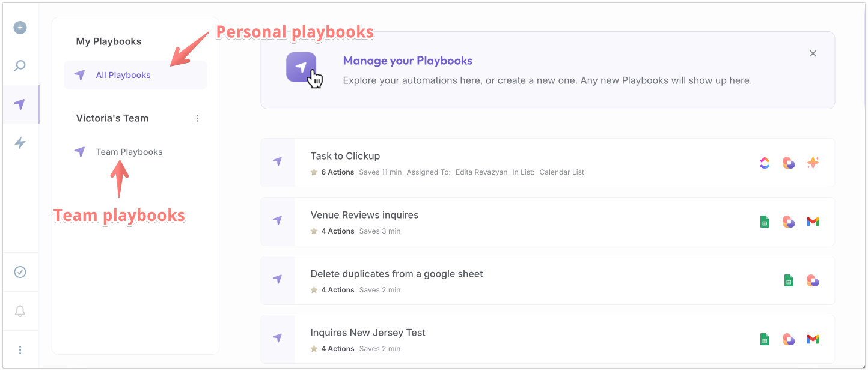Click the 6 Actions label

[x=338, y=172]
